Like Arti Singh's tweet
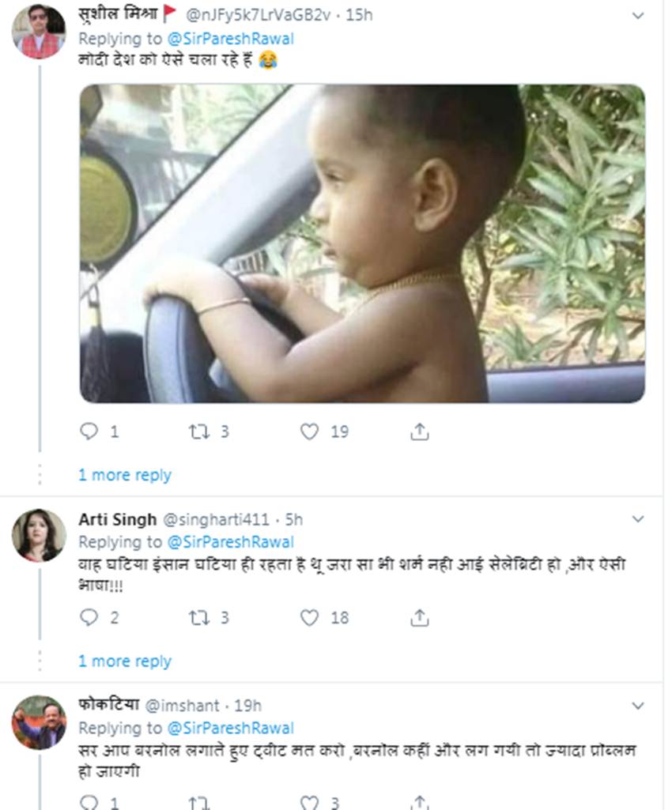672x810 pixels. coord(310,618)
